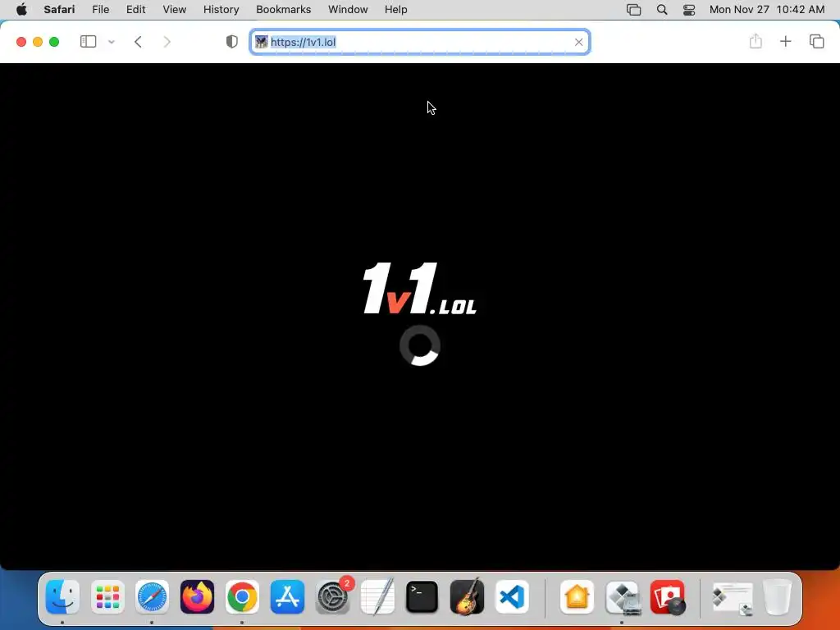Open the Safari application menu
Image resolution: width=840 pixels, height=630 pixels.
(x=59, y=10)
